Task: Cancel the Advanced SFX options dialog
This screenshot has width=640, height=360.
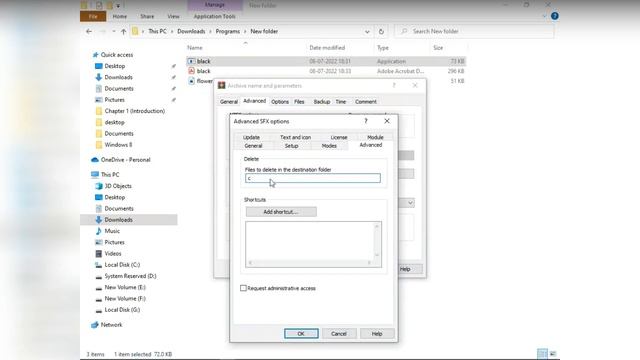Action: click(x=339, y=333)
